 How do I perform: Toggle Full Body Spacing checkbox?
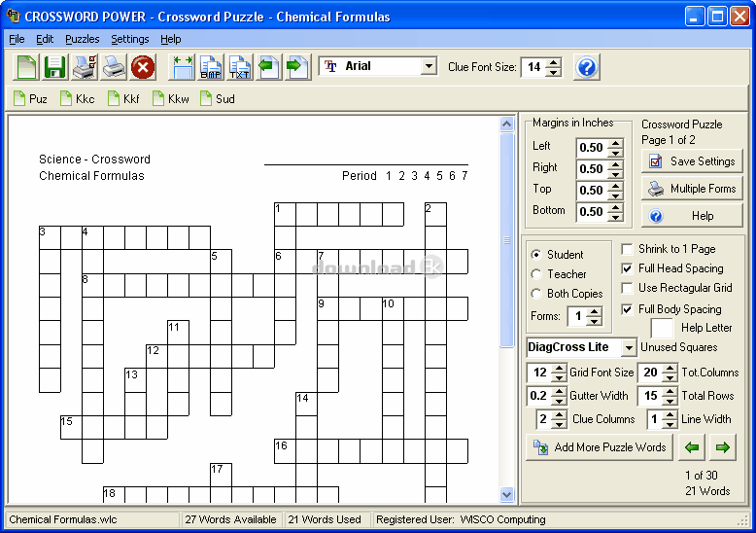pyautogui.click(x=627, y=309)
